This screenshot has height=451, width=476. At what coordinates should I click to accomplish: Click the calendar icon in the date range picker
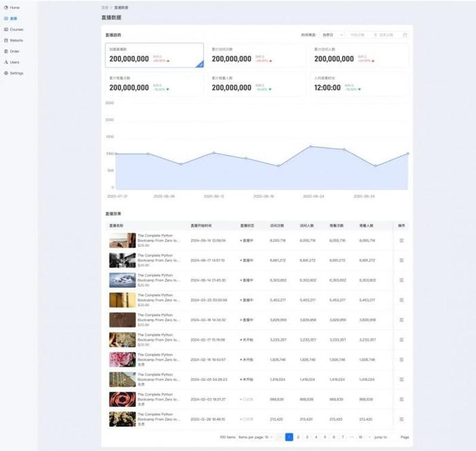coord(405,35)
